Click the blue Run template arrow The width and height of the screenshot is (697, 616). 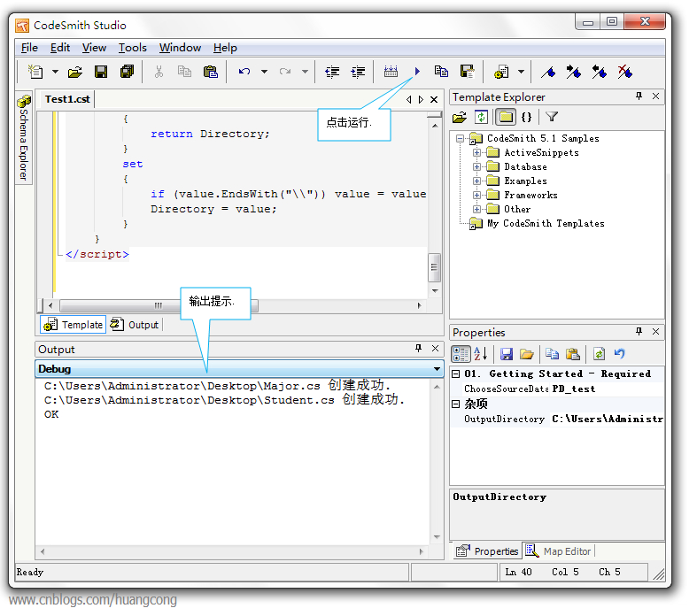pyautogui.click(x=416, y=72)
